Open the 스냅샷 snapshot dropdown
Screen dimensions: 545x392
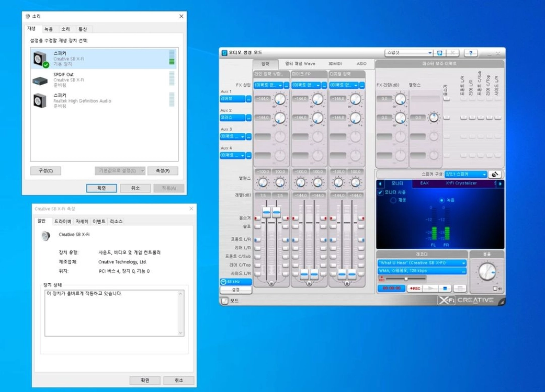tap(409, 53)
